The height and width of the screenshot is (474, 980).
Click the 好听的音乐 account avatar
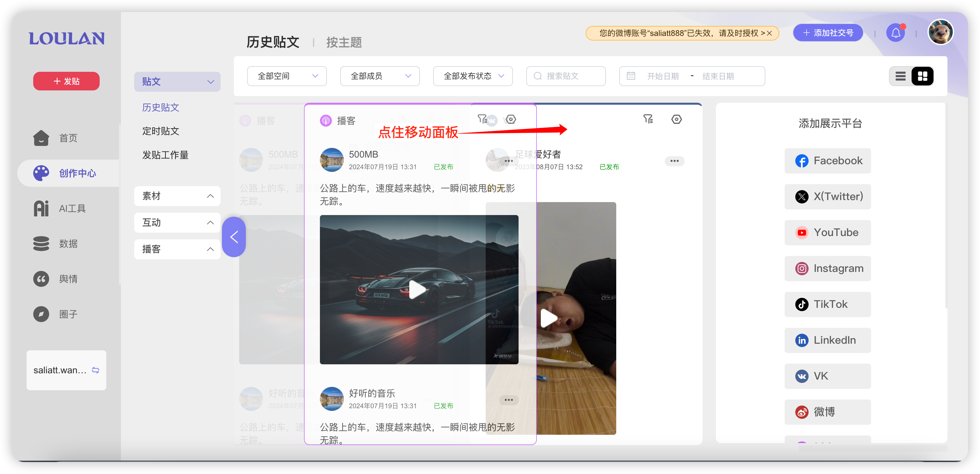coord(332,399)
